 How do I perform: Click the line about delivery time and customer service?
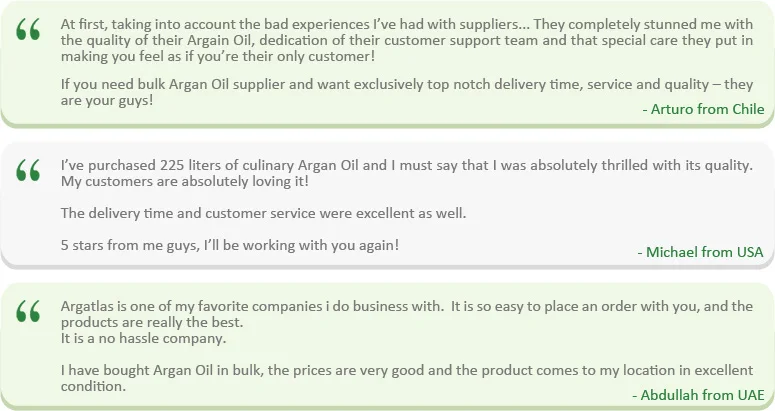click(263, 213)
